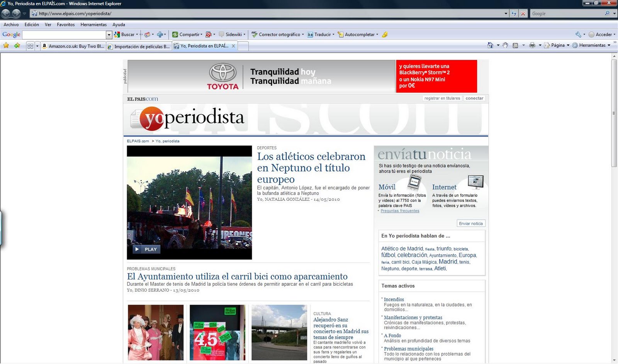
Task: Click the printer icon in the command bar
Action: pos(532,46)
